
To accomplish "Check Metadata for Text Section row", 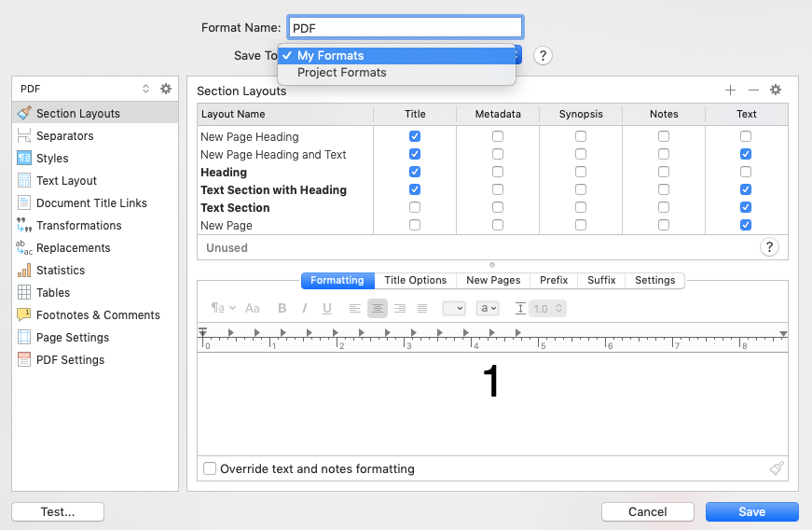I will tap(498, 207).
